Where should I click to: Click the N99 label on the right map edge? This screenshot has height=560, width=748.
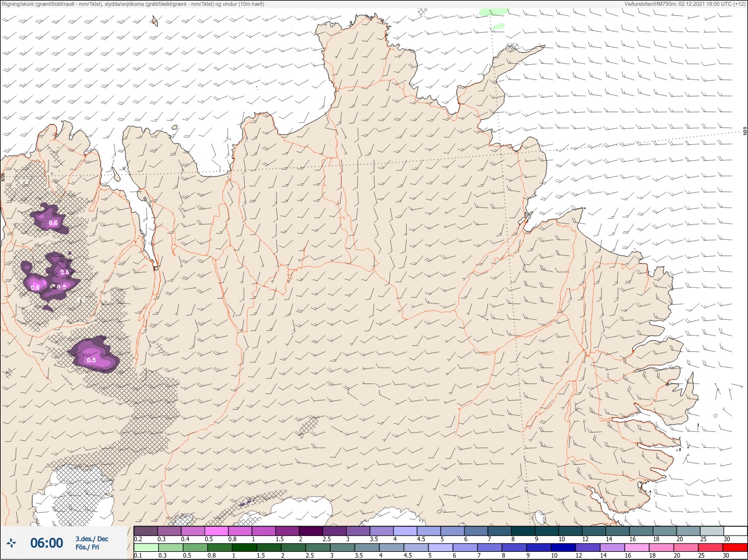[745, 132]
